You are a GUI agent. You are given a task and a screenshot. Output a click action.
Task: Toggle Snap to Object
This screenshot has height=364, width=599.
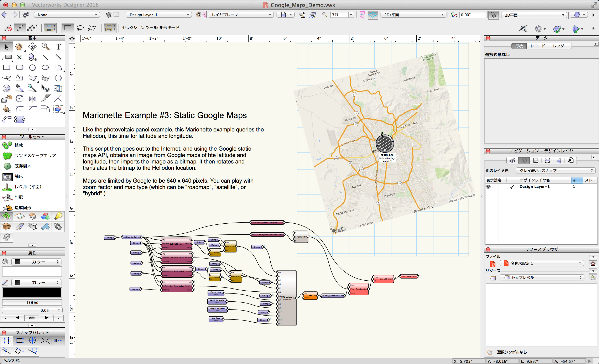(x=20, y=340)
